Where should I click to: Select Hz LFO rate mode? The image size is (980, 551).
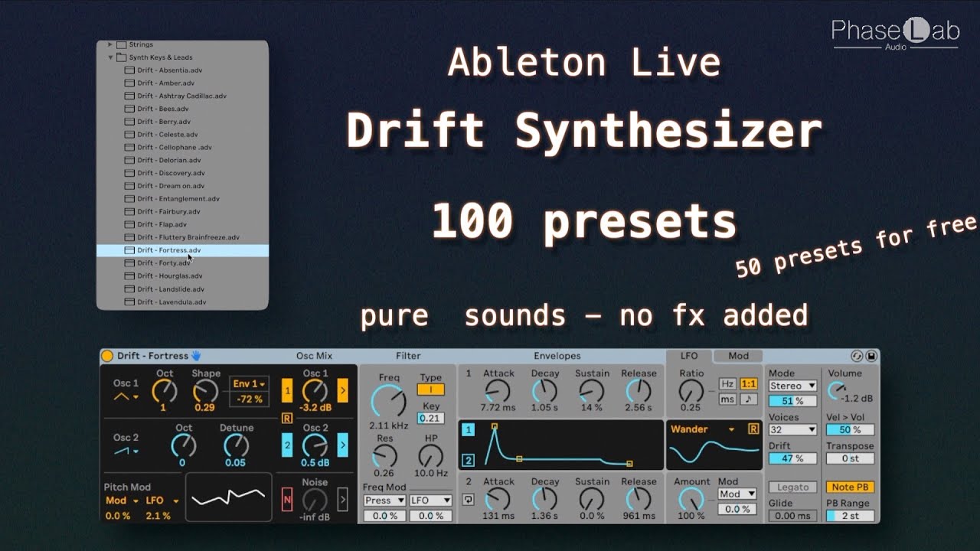727,384
